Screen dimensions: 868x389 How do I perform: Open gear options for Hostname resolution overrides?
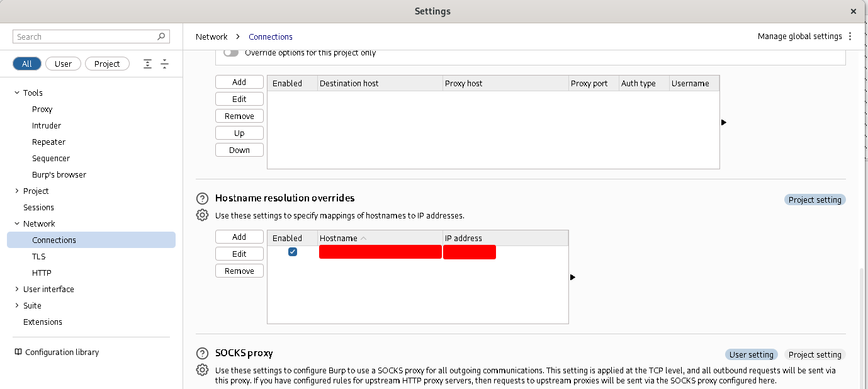202,215
